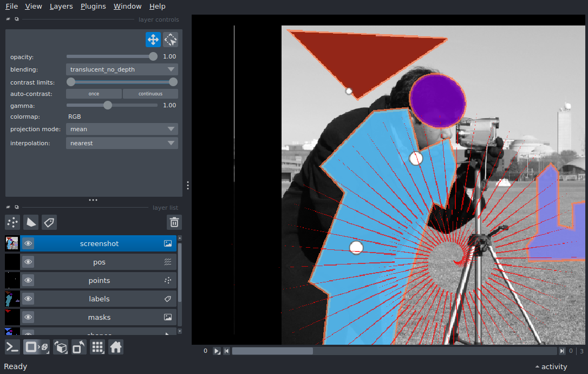Open the blending mode dropdown
Image resolution: width=588 pixels, height=374 pixels.
(122, 69)
